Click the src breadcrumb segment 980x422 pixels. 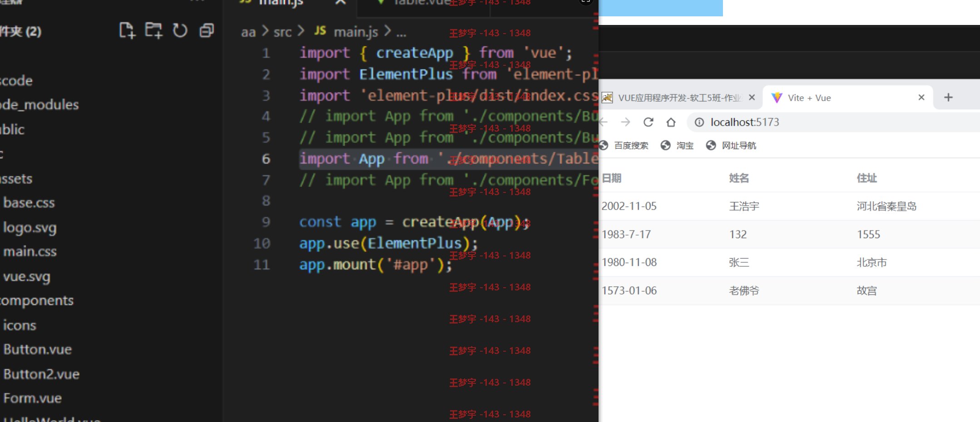coord(282,32)
